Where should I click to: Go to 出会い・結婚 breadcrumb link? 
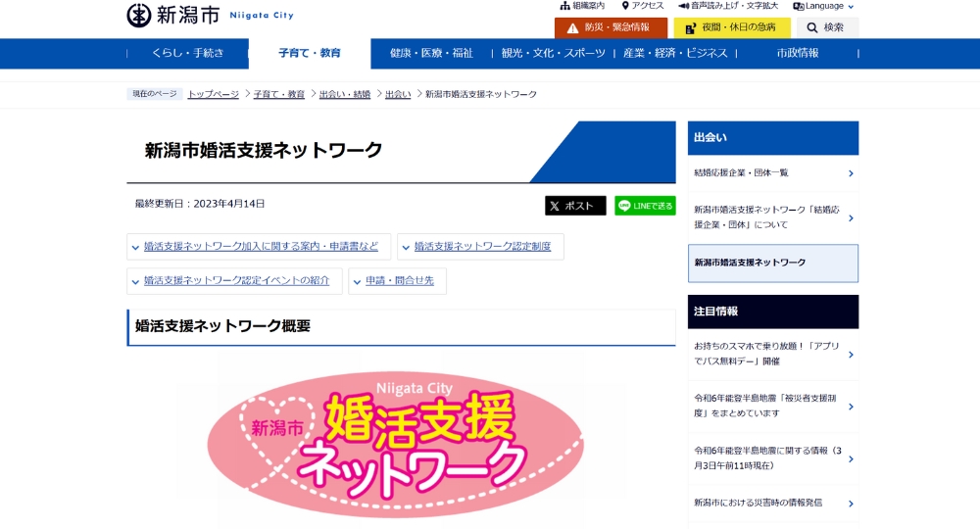point(345,94)
